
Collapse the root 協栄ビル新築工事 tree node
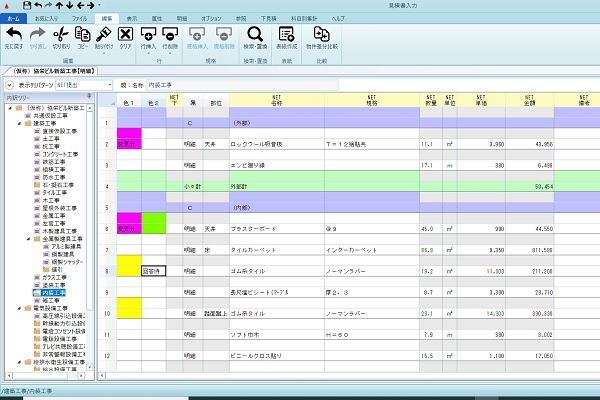(10, 108)
